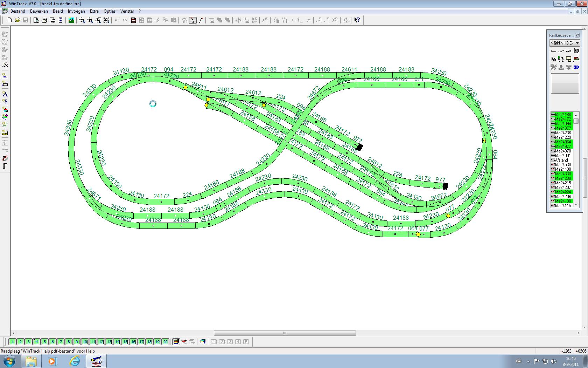The height and width of the screenshot is (368, 588).
Task: Insert background picture via landscape icon
Action: click(x=71, y=20)
